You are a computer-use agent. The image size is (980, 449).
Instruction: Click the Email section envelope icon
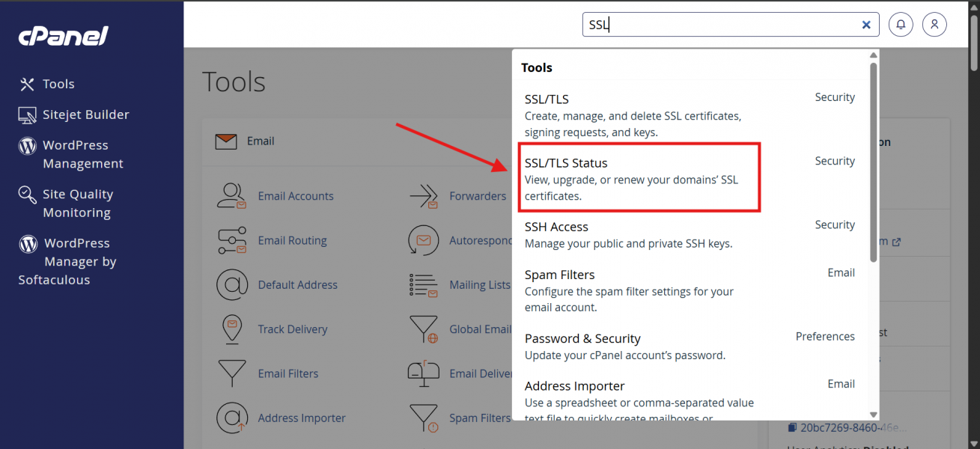pyautogui.click(x=225, y=141)
